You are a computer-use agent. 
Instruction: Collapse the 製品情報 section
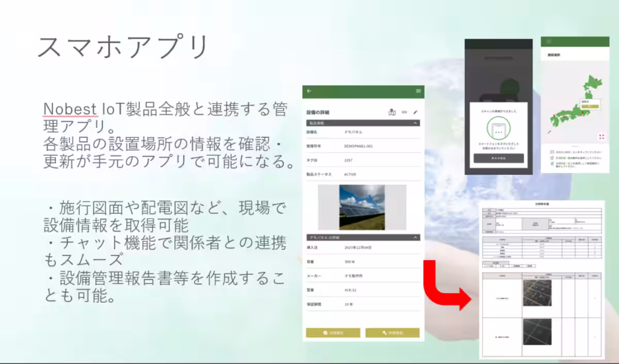coord(415,123)
